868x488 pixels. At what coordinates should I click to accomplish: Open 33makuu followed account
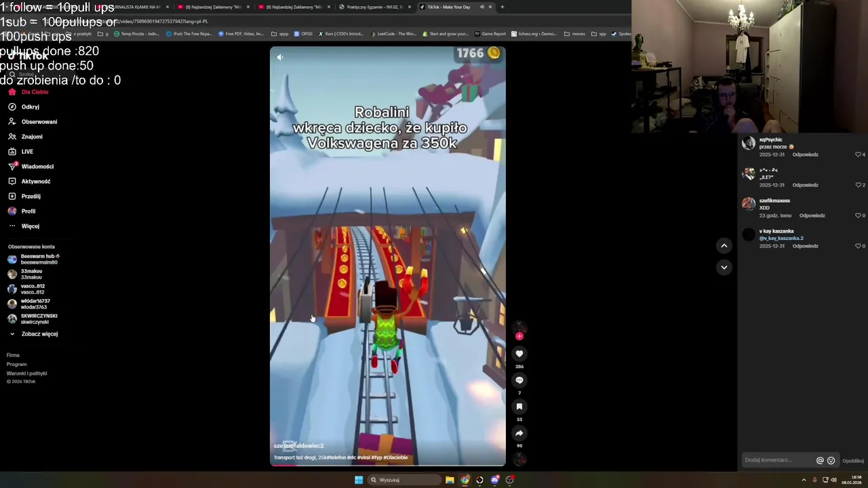(x=25, y=274)
